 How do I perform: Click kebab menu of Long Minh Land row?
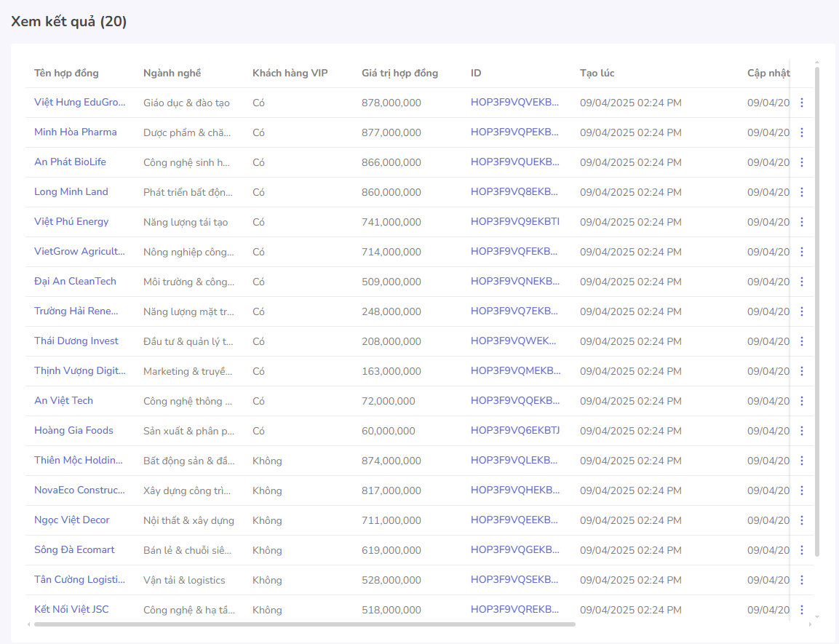click(802, 192)
